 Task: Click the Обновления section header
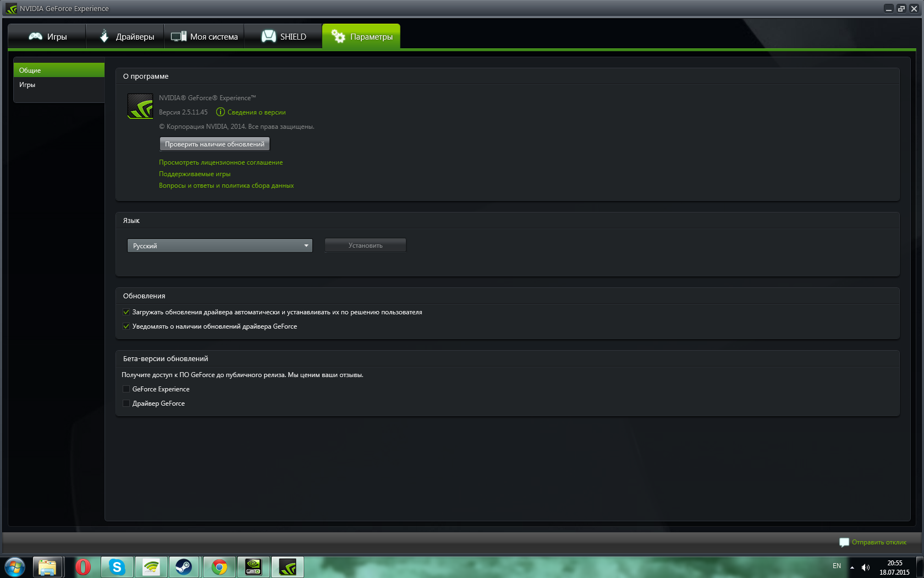(144, 296)
